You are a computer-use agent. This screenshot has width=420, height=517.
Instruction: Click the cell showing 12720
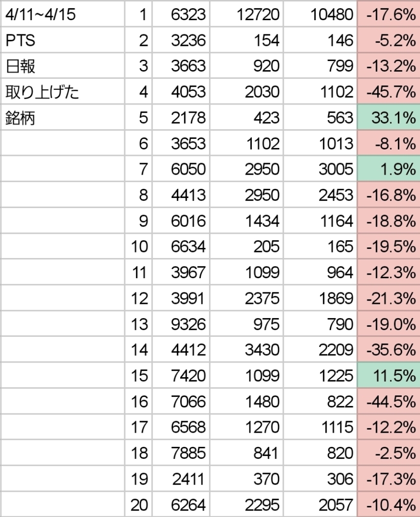[x=246, y=14]
